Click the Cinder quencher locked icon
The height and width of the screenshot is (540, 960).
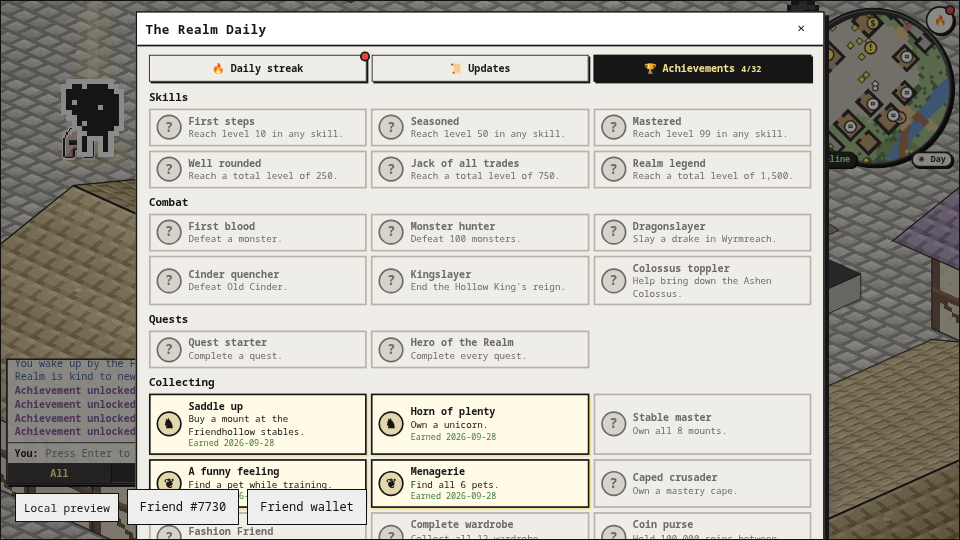(x=169, y=280)
